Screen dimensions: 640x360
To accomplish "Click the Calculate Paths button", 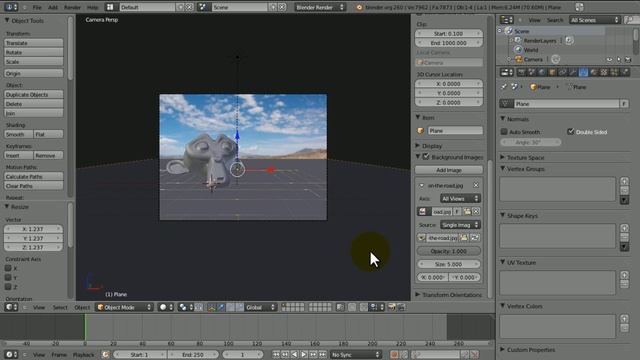I will click(x=34, y=176).
